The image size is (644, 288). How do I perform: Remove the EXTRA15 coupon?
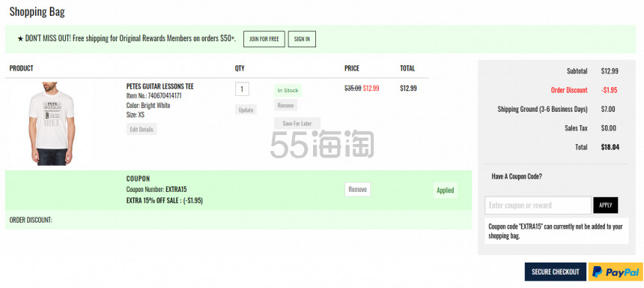point(357,190)
